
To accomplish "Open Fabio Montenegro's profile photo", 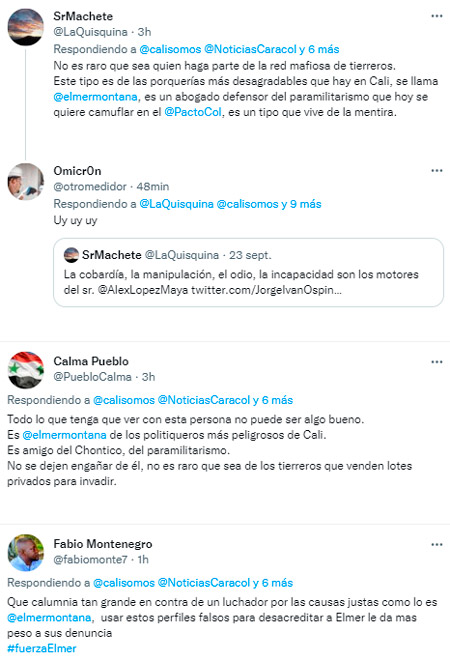I will coord(26,553).
